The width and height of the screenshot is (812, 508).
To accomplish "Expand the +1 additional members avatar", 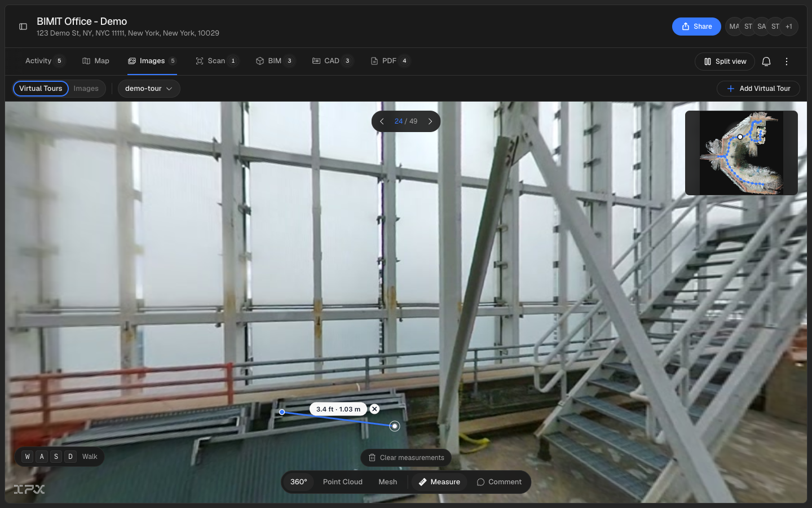I will (789, 27).
